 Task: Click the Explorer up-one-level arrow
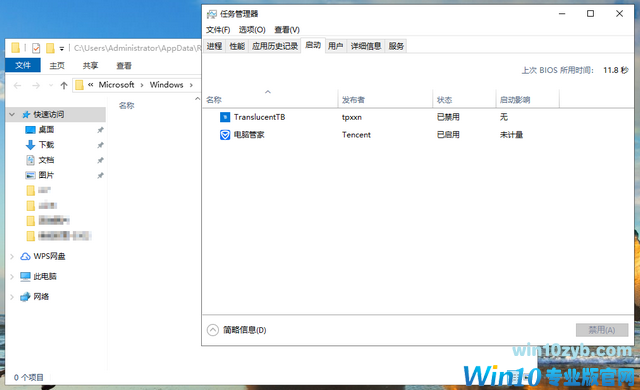pyautogui.click(x=64, y=85)
